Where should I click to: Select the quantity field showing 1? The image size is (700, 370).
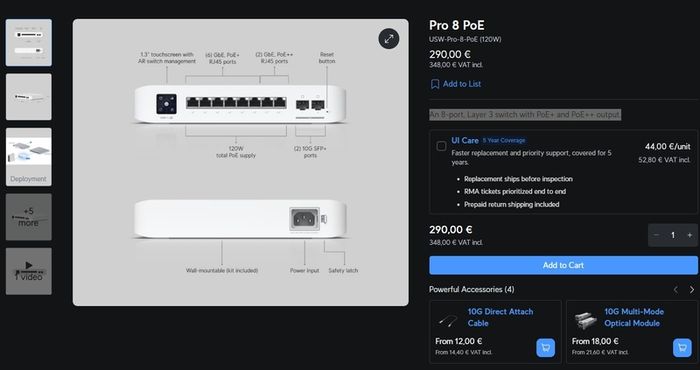coord(673,235)
